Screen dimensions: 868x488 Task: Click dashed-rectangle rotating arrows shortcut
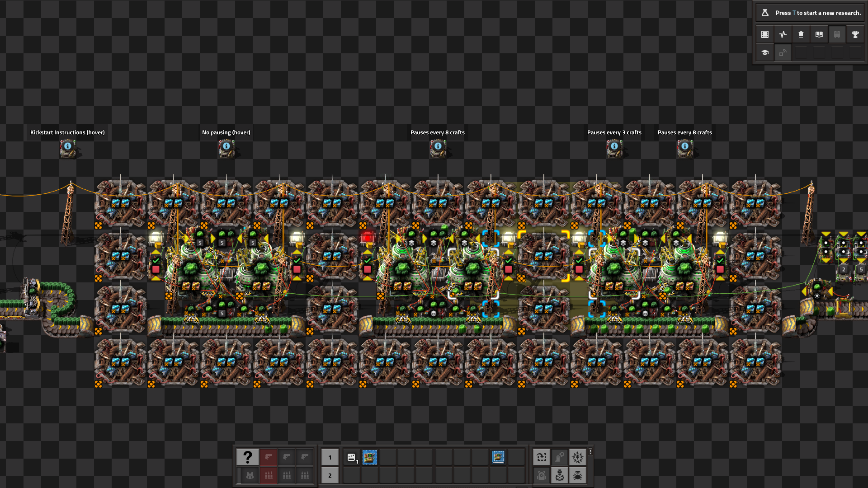click(x=542, y=457)
